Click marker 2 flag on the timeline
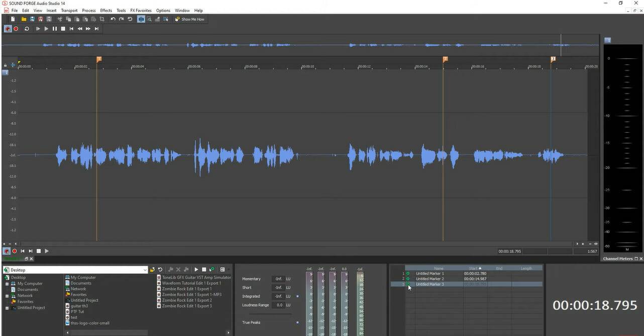Screen dimensions: 644x336 445,59
